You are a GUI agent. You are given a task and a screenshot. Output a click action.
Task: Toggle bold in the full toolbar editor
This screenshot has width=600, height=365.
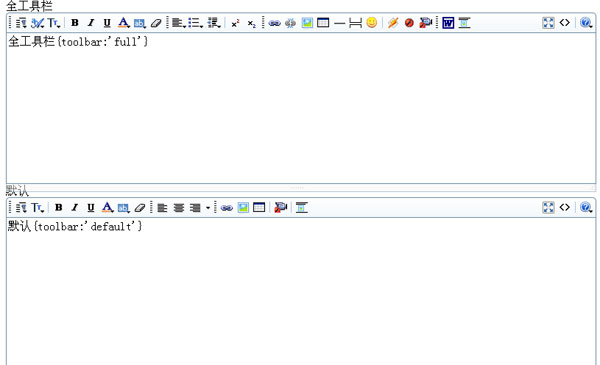point(75,23)
